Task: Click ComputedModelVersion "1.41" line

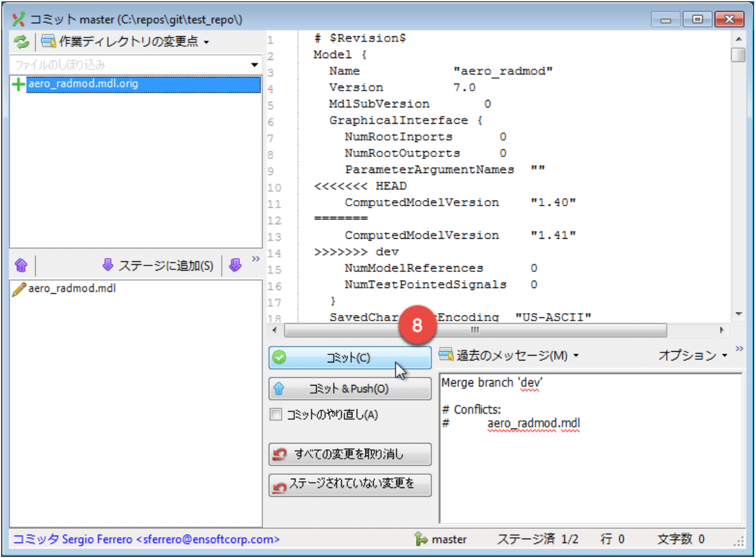Action: coord(460,236)
